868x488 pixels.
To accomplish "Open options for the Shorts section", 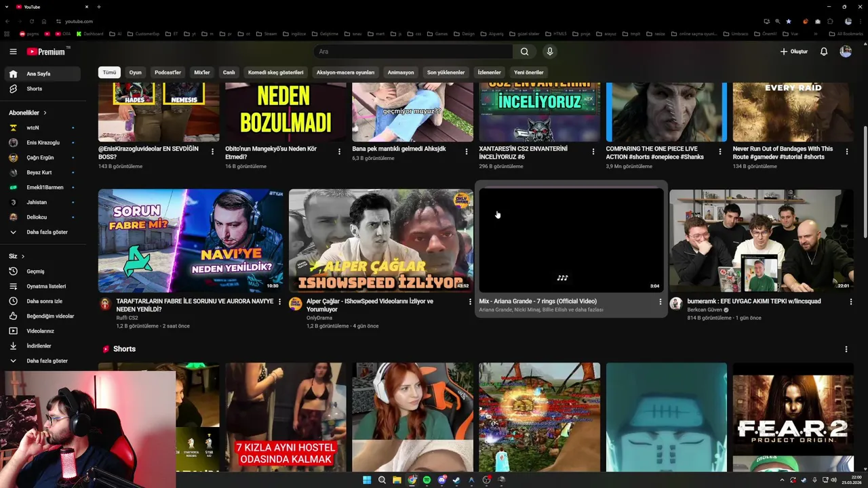I will pos(846,349).
